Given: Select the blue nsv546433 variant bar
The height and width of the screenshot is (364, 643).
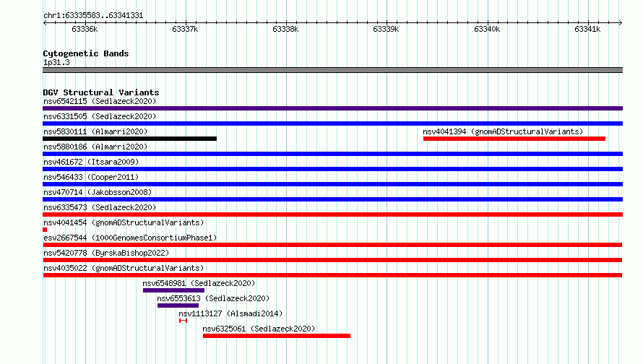Looking at the screenshot, I should pos(332,184).
